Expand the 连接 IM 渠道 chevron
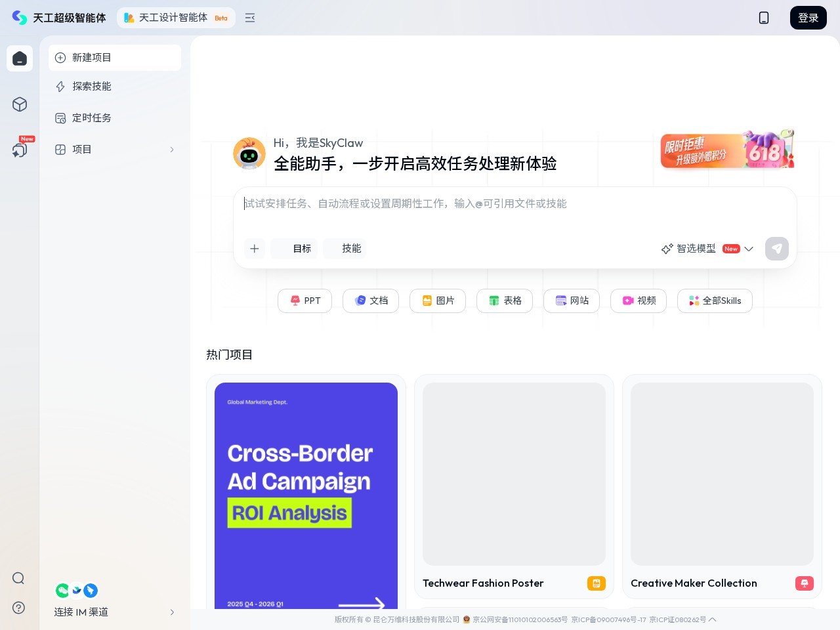The width and height of the screenshot is (840, 630). [172, 612]
